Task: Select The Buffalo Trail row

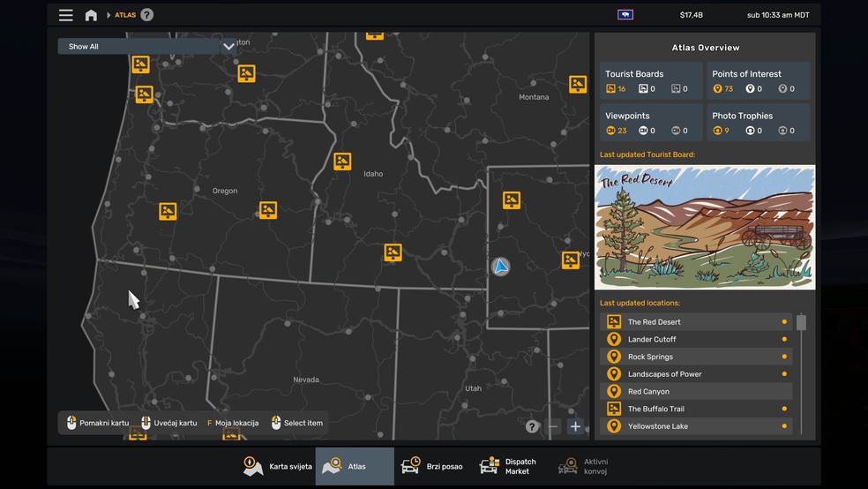Action: point(696,409)
